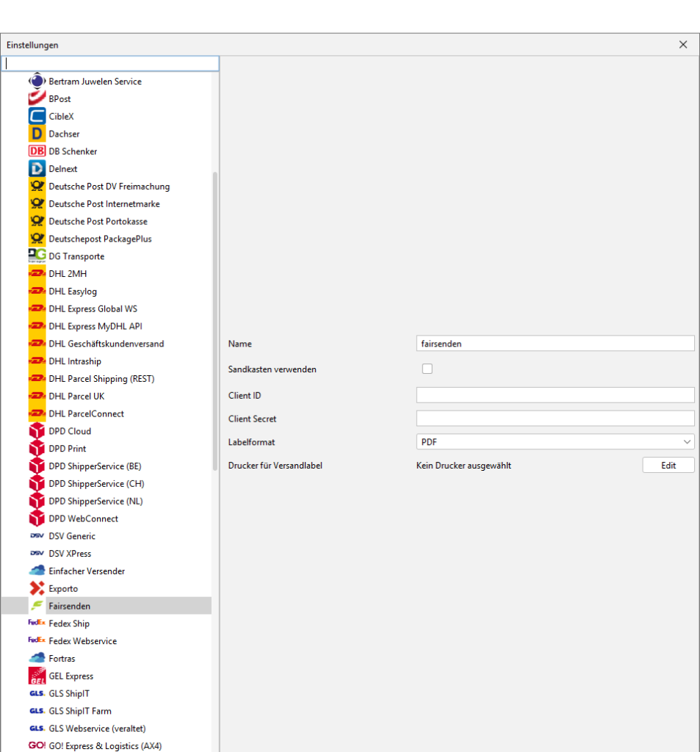Viewport: 700px width, 752px height.
Task: Close the Einstellungen window
Action: (683, 45)
